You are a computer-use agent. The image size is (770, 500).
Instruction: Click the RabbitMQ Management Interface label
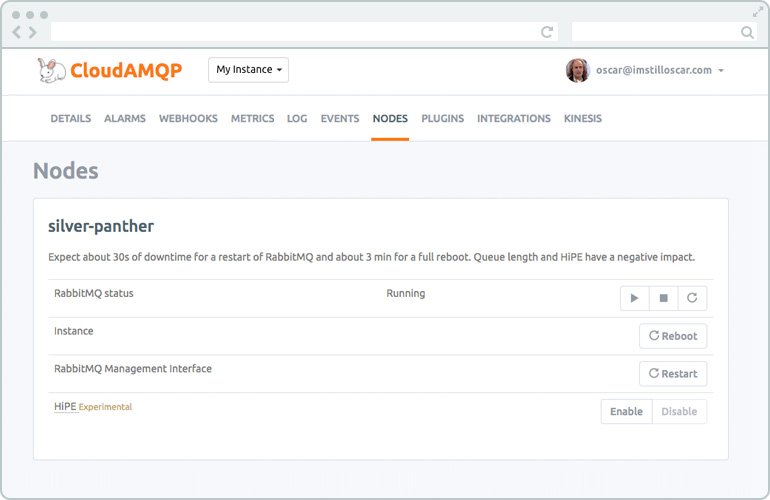point(133,368)
